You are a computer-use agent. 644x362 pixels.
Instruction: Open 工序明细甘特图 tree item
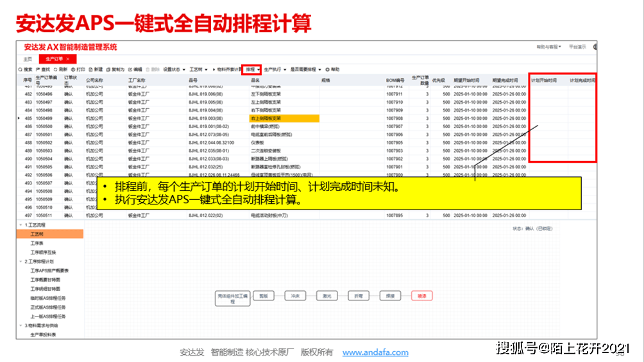[45, 289]
